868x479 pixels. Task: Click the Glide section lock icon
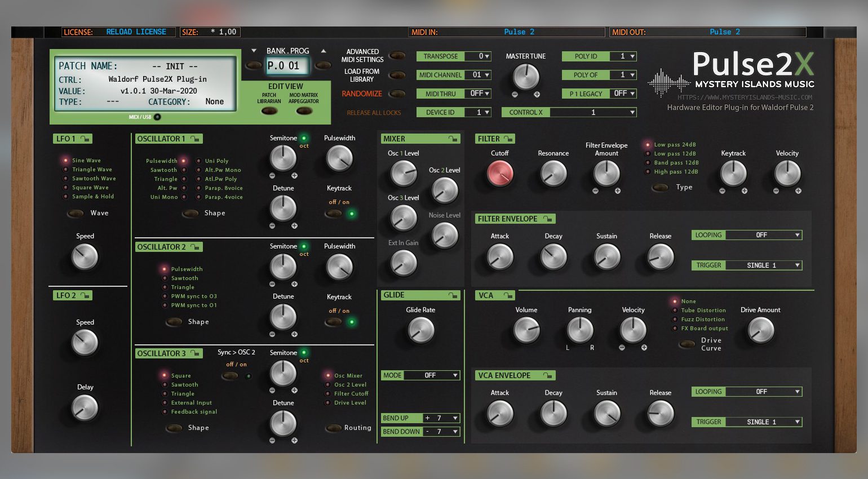(453, 295)
